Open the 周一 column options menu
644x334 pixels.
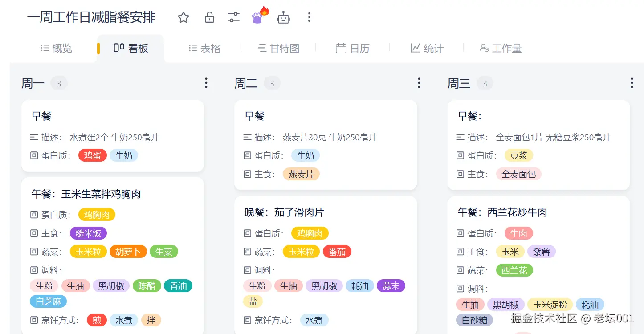[x=206, y=83]
